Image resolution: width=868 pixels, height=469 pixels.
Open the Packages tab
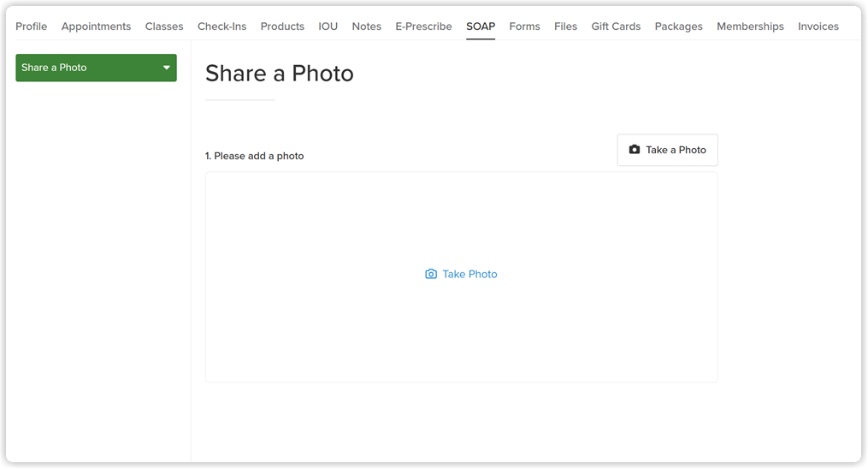pyautogui.click(x=678, y=27)
